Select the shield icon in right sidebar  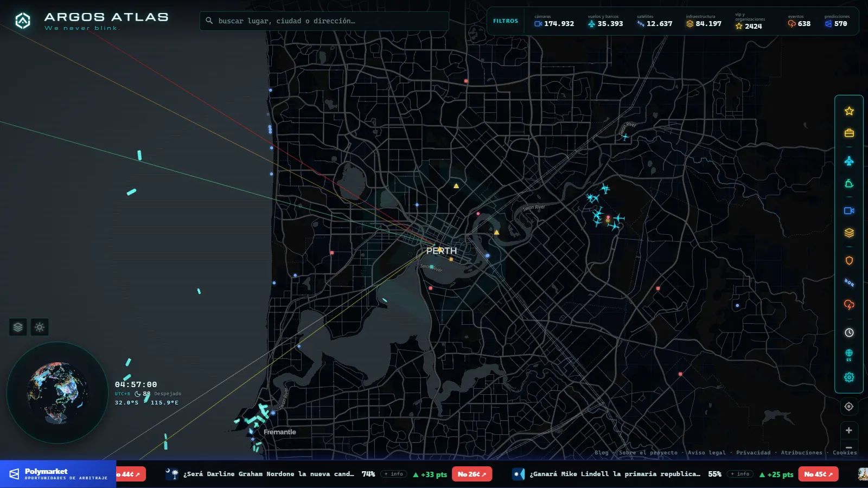[x=849, y=260]
